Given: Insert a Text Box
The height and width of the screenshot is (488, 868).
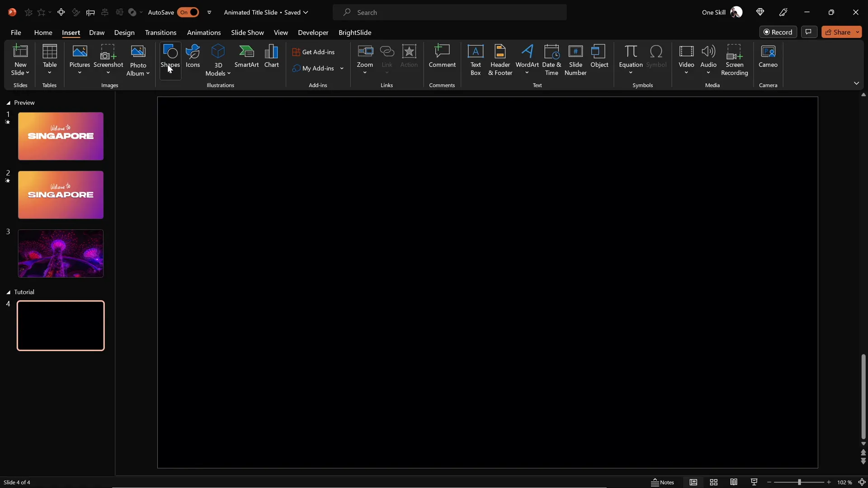Looking at the screenshot, I should point(476,59).
